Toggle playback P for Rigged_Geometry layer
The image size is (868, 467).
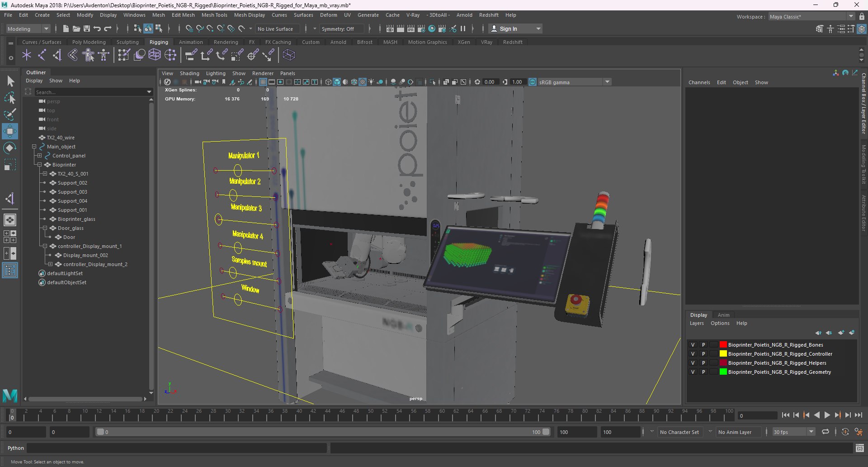pos(703,372)
